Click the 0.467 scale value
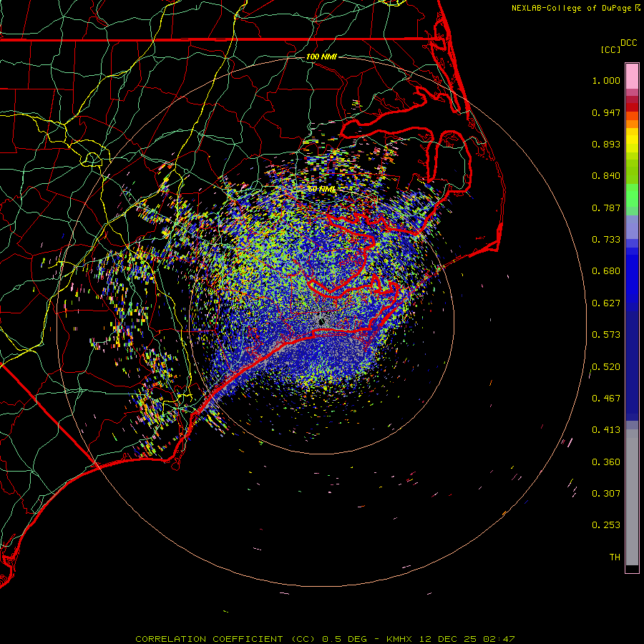This screenshot has height=644, width=644. (606, 399)
